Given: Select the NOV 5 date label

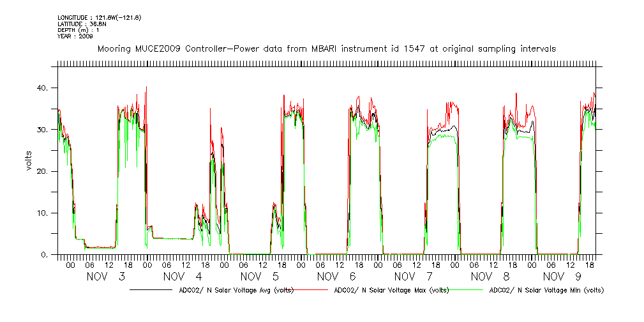Looking at the screenshot, I should point(259,277).
